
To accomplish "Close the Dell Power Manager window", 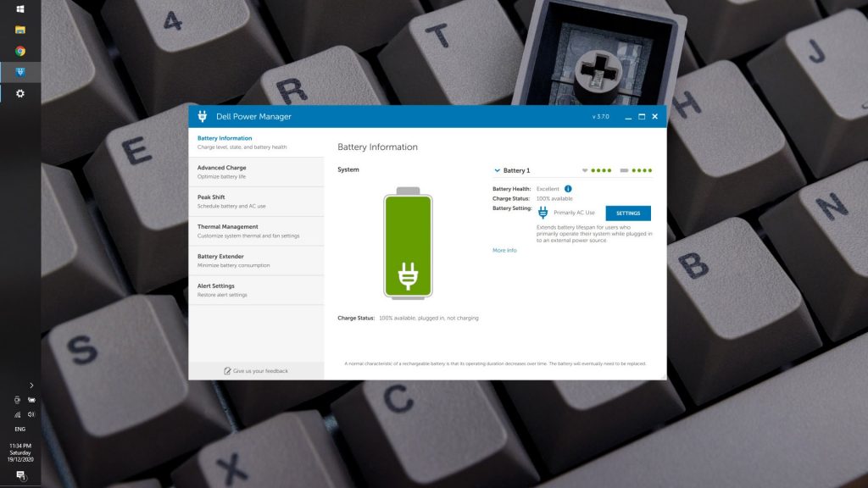I will pyautogui.click(x=655, y=117).
